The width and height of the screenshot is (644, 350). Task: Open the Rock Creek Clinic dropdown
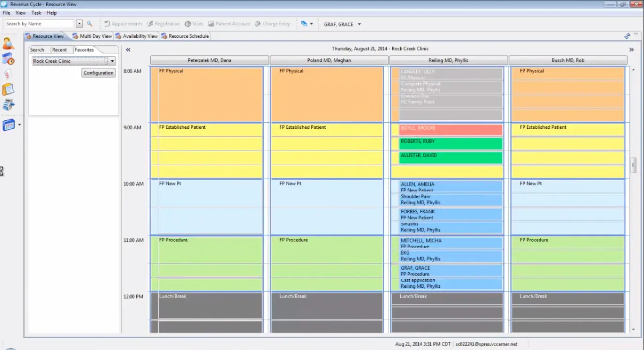coord(112,61)
